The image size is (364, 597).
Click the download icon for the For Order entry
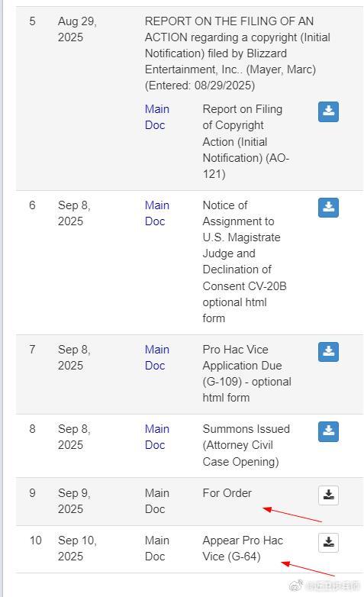point(328,495)
